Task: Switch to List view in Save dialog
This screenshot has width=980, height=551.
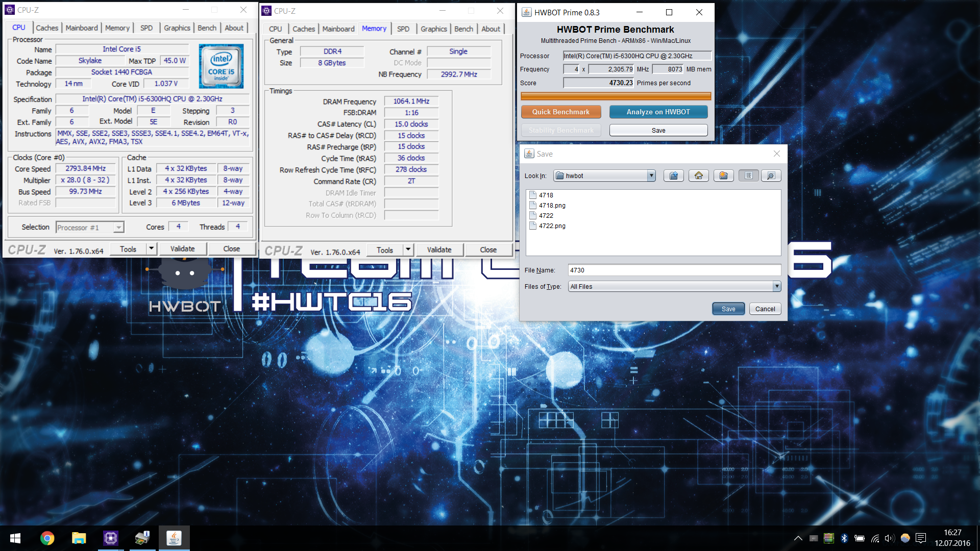Action: click(749, 176)
